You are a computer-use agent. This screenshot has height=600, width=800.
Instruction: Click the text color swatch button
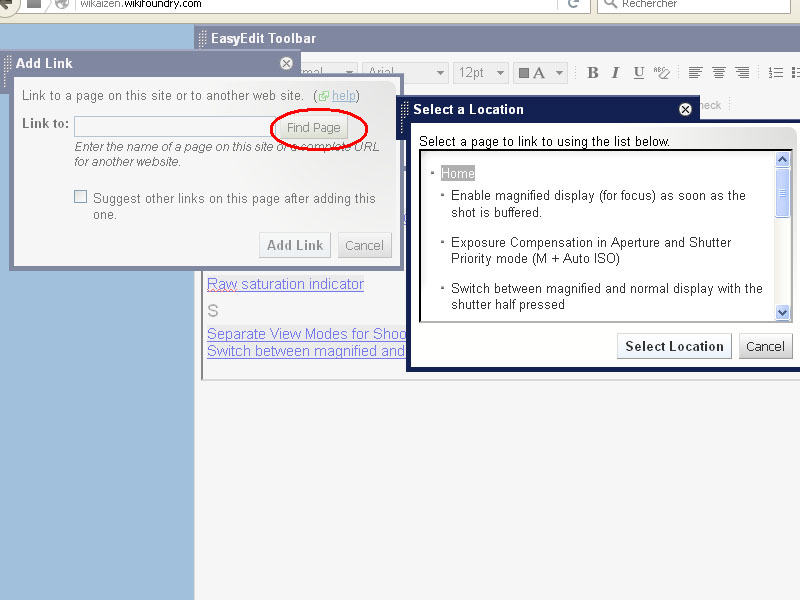point(532,73)
